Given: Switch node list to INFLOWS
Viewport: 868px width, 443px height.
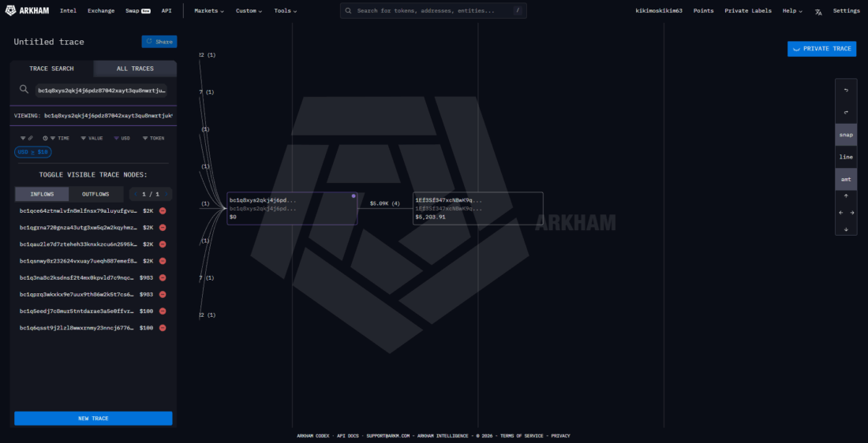Looking at the screenshot, I should (42, 194).
